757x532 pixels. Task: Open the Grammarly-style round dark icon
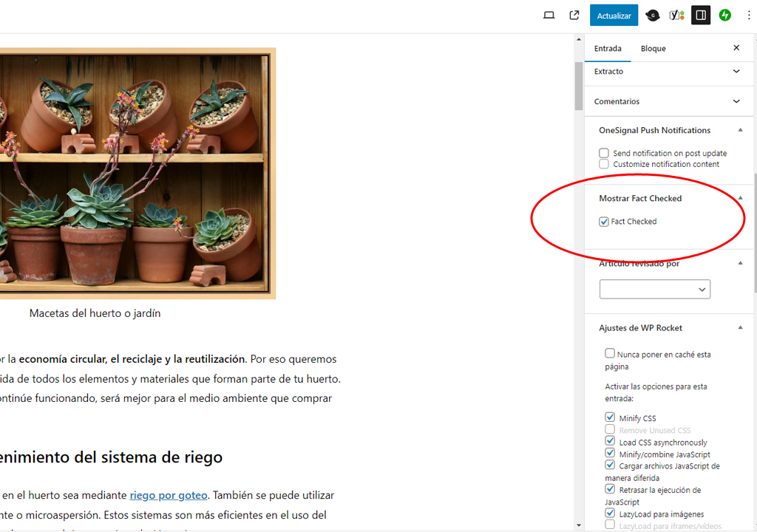pyautogui.click(x=653, y=16)
